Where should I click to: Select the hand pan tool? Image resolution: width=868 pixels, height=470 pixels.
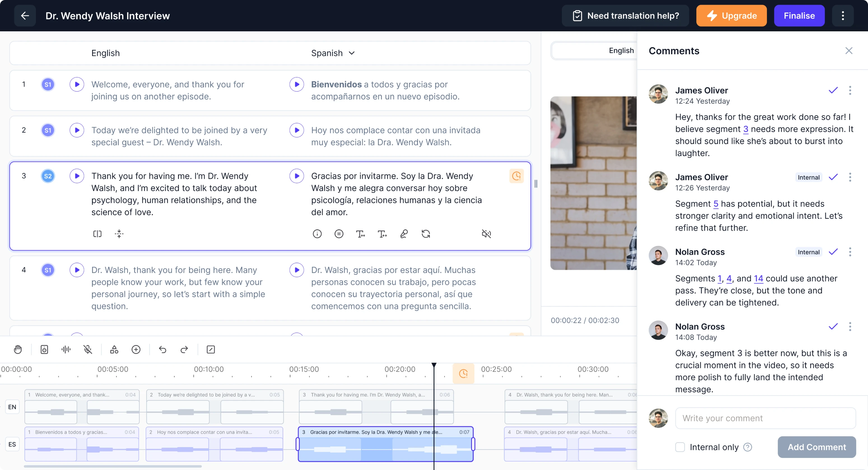click(18, 349)
